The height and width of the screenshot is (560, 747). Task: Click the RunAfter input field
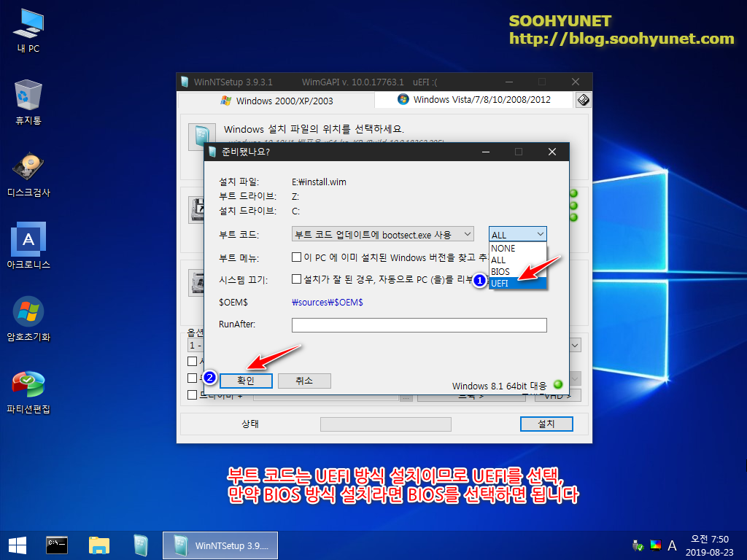[x=419, y=325]
